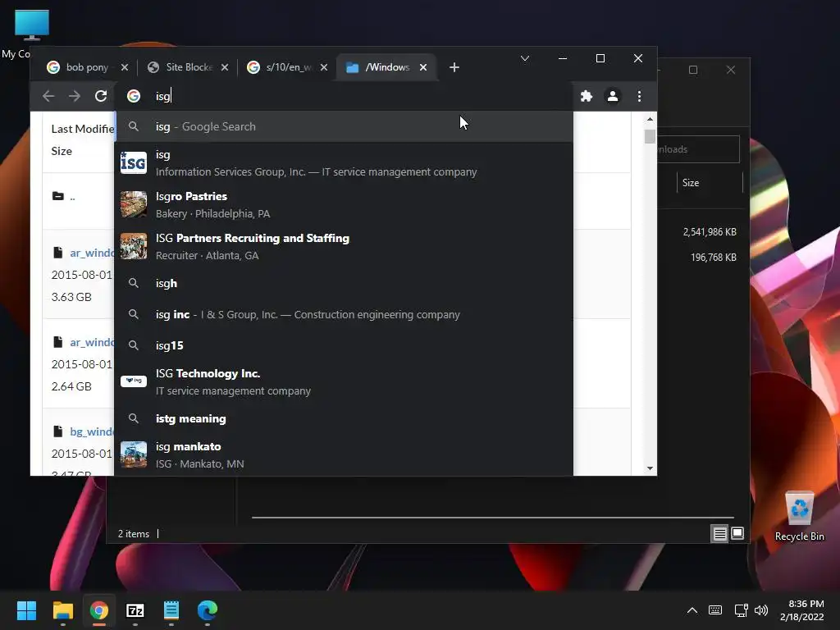Screen dimensions: 840x630
Task: Click the page 'Size' column header
Action: pos(62,151)
